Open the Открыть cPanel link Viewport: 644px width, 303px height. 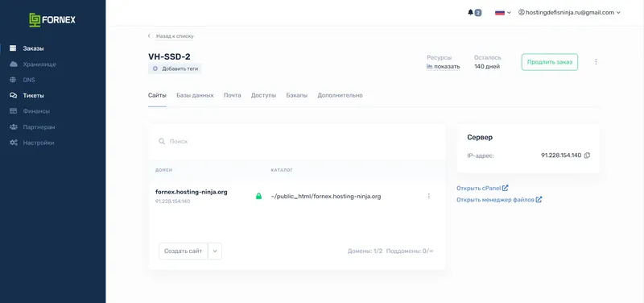point(478,188)
